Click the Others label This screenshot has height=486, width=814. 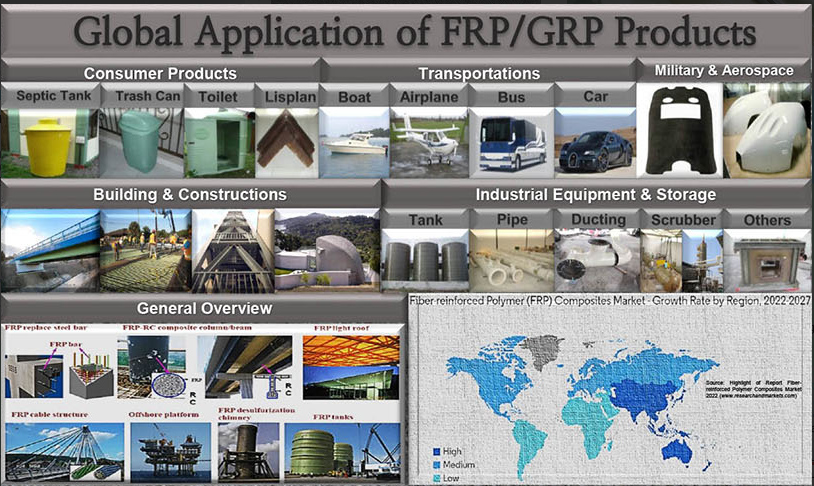(x=767, y=219)
